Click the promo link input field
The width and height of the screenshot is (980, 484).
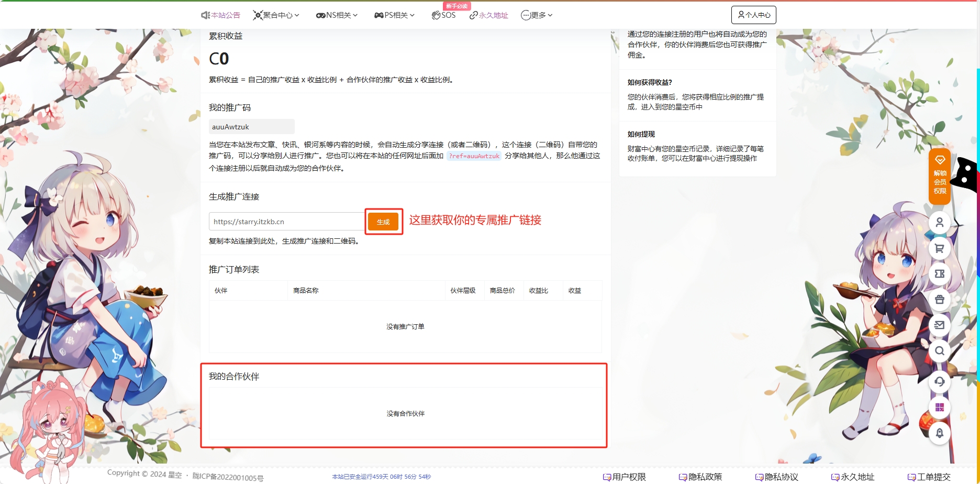tap(285, 221)
